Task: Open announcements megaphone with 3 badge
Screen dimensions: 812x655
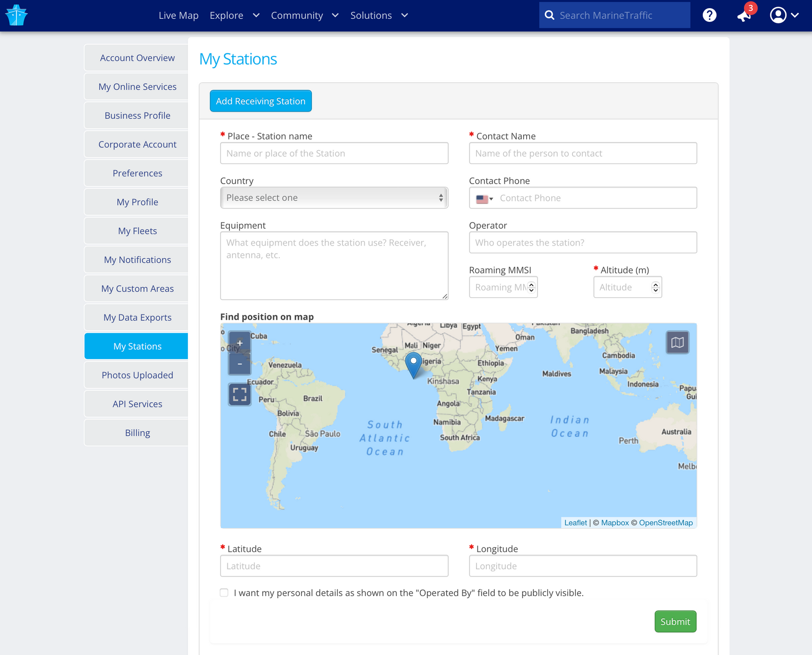Action: [x=744, y=15]
